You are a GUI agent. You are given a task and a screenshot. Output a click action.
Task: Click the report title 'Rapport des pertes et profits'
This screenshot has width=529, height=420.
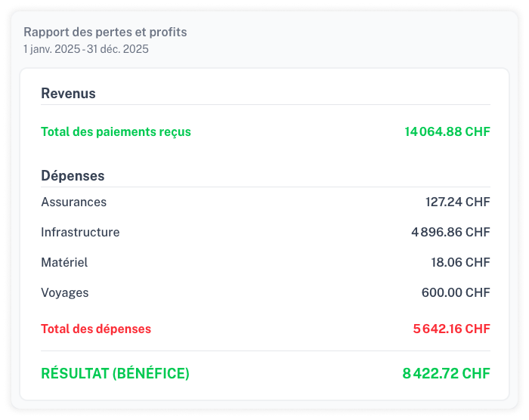point(105,32)
